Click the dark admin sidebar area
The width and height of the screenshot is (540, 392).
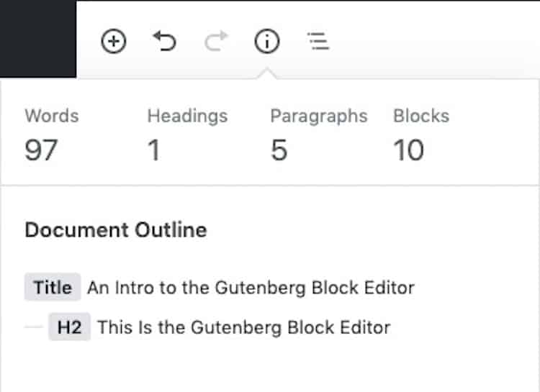[38, 39]
